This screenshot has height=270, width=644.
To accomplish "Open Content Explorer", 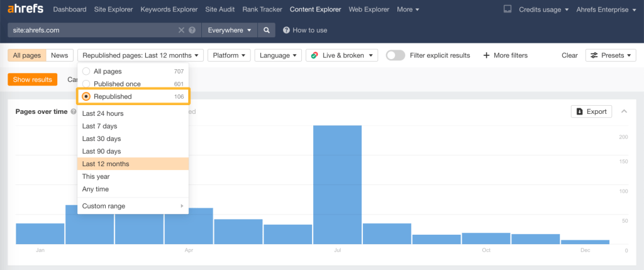I will tap(316, 9).
